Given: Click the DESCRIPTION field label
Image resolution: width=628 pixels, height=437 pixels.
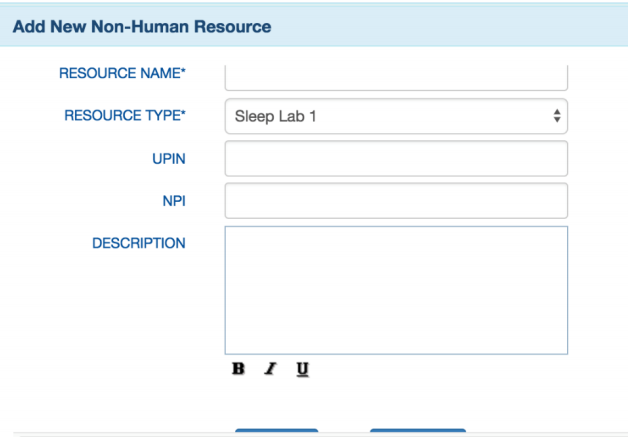Looking at the screenshot, I should click(138, 243).
